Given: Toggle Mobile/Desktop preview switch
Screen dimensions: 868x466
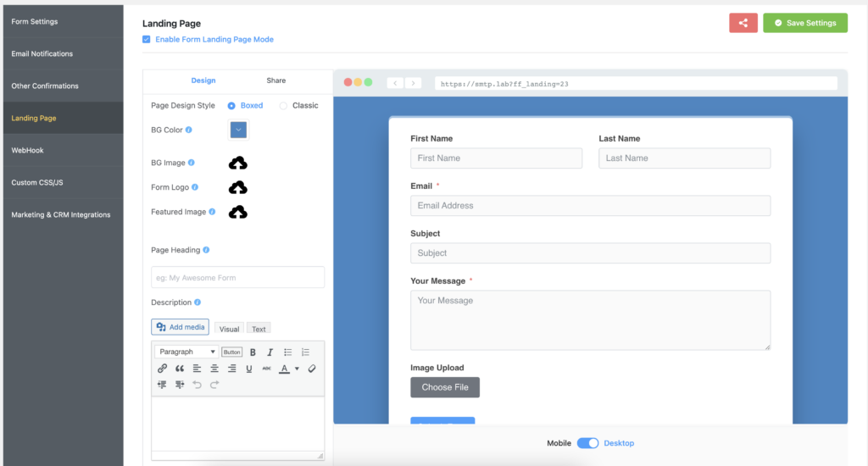Looking at the screenshot, I should point(587,443).
